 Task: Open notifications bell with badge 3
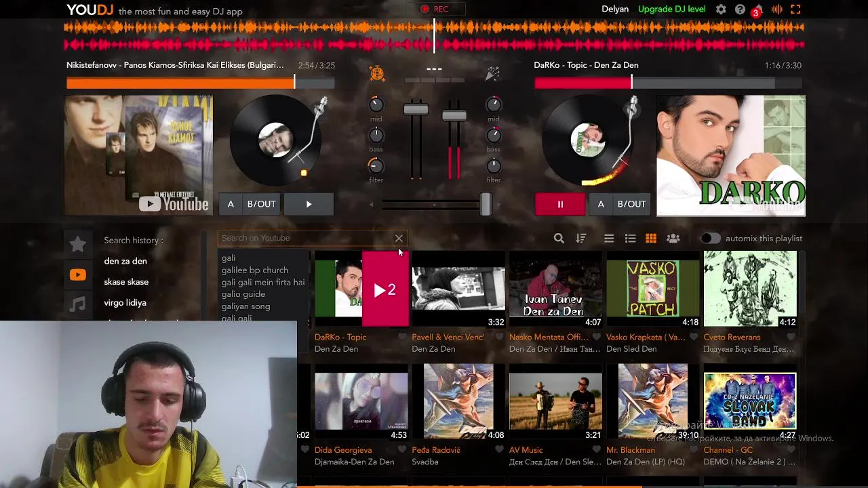[x=757, y=9]
